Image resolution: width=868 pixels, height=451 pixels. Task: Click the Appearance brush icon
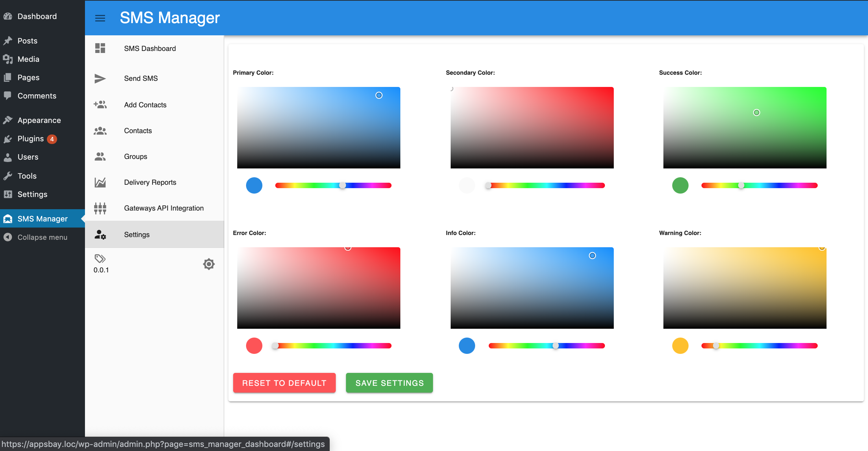8,120
